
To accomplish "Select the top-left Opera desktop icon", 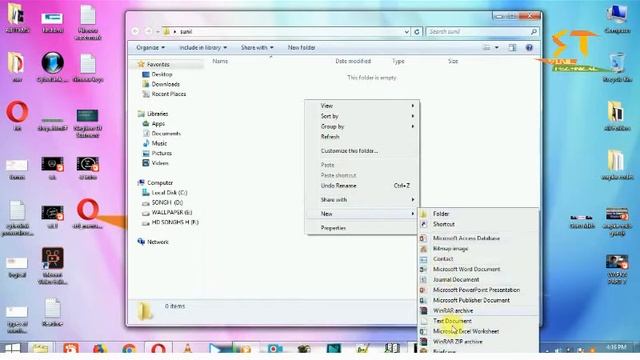I will [x=17, y=116].
